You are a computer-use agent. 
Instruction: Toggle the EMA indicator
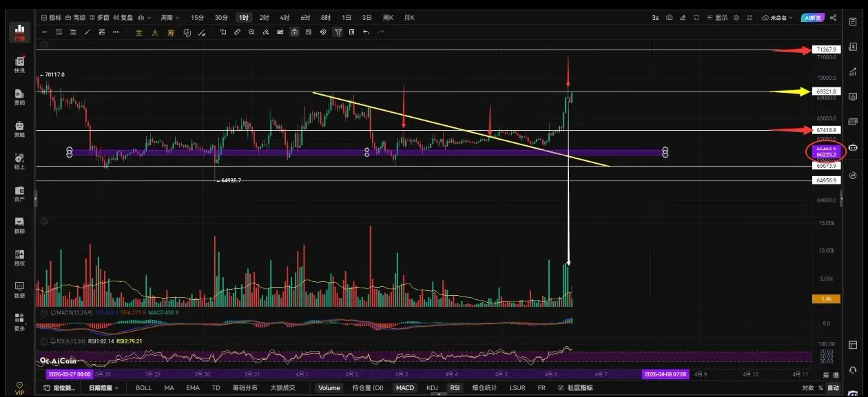coord(193,388)
